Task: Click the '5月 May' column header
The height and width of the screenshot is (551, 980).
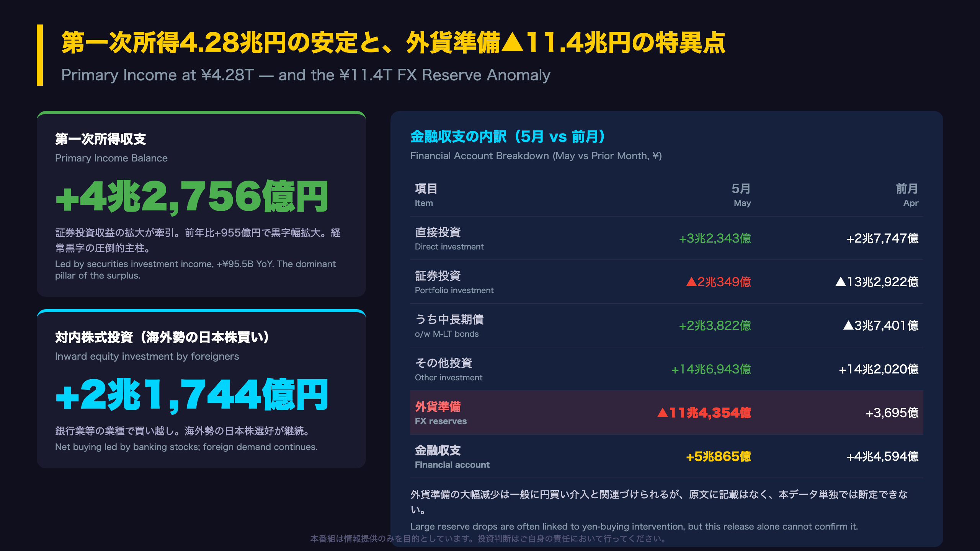Action: [741, 195]
